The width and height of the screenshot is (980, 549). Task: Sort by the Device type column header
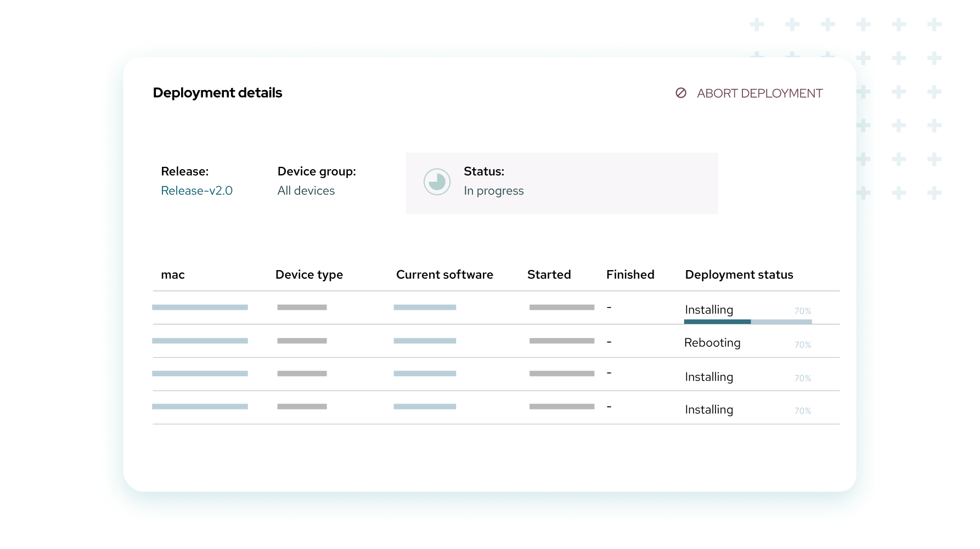(309, 274)
